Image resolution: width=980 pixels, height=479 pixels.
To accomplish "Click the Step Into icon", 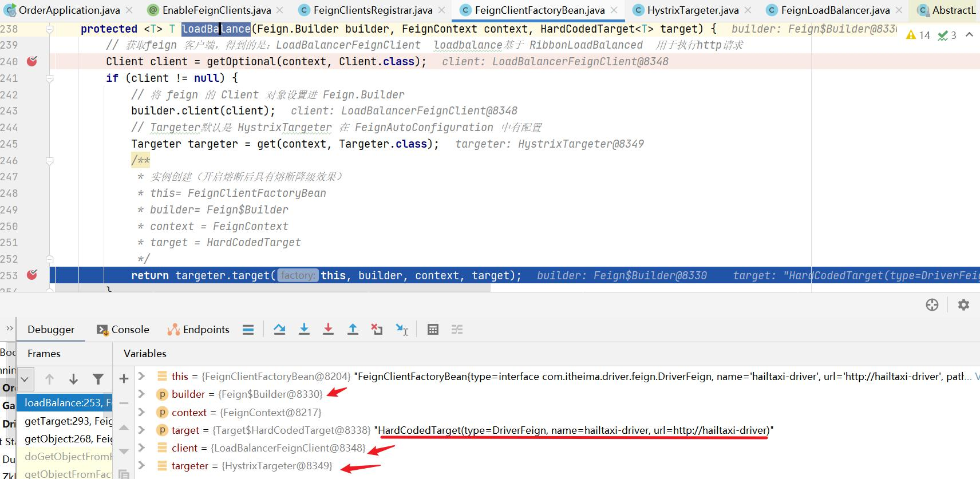I will (x=304, y=329).
